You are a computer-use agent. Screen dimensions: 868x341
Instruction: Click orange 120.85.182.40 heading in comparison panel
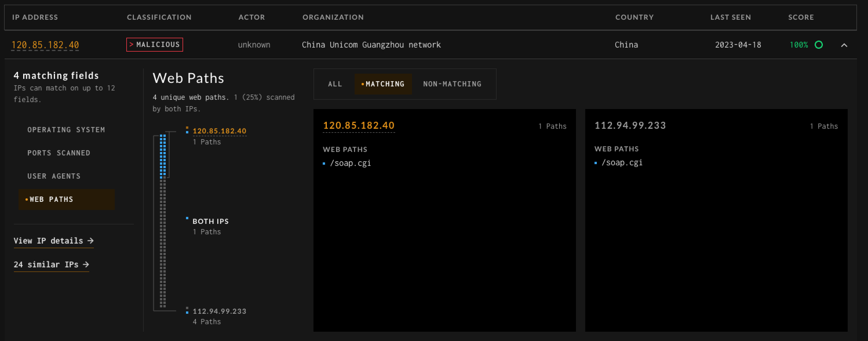point(358,126)
